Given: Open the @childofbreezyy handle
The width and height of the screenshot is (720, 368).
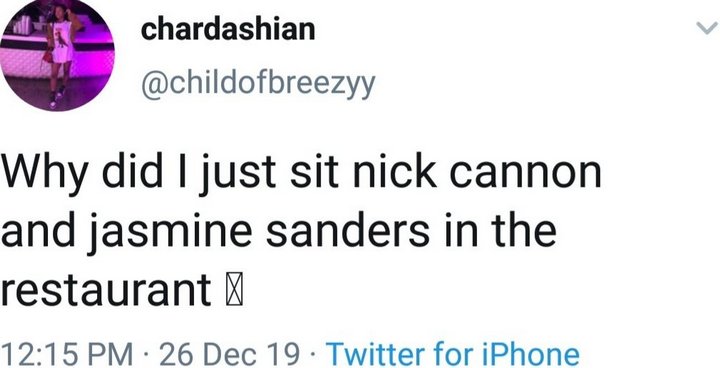Looking at the screenshot, I should coord(258,85).
